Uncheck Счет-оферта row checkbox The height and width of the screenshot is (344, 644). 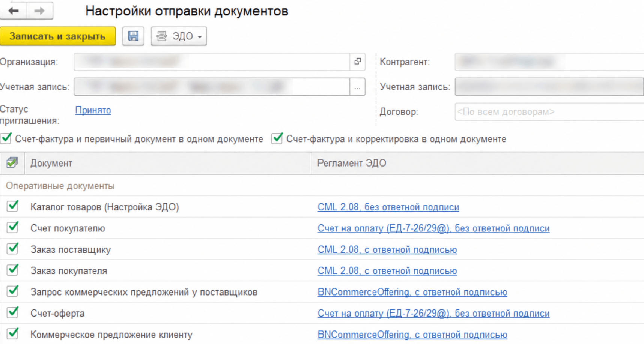12,312
